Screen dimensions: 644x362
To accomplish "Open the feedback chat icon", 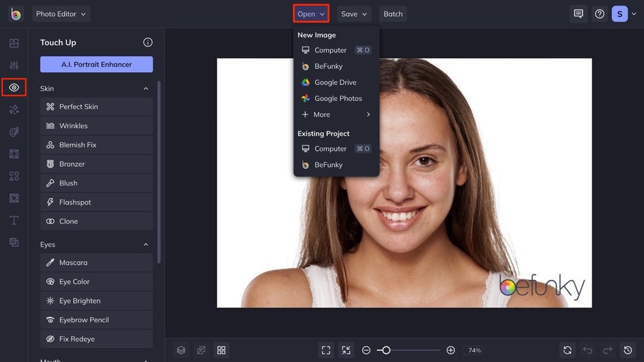I will coord(579,14).
